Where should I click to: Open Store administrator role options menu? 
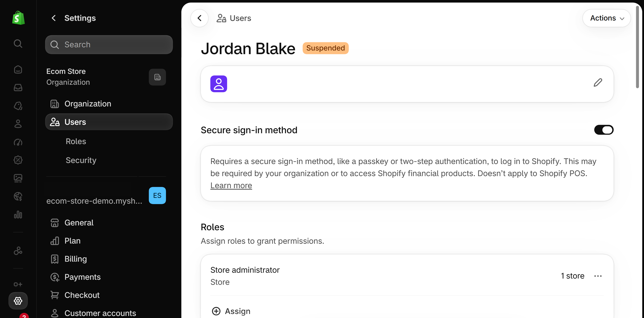598,276
